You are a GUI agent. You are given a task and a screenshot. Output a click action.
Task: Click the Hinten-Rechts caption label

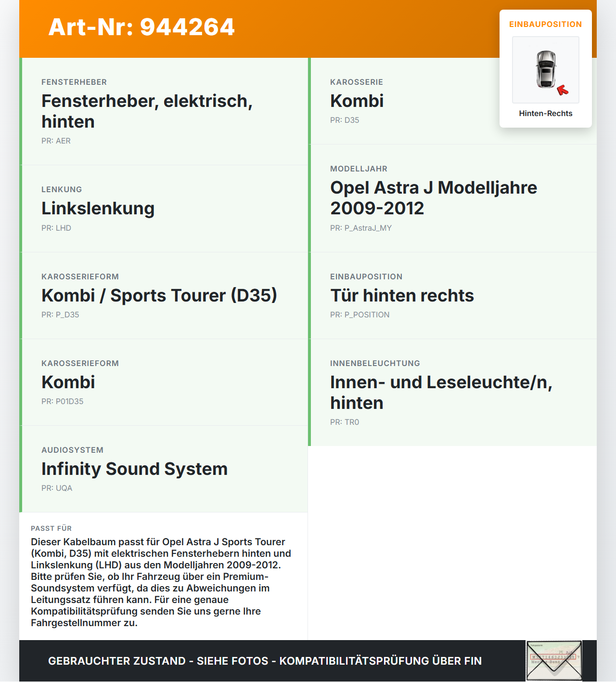coord(546,113)
